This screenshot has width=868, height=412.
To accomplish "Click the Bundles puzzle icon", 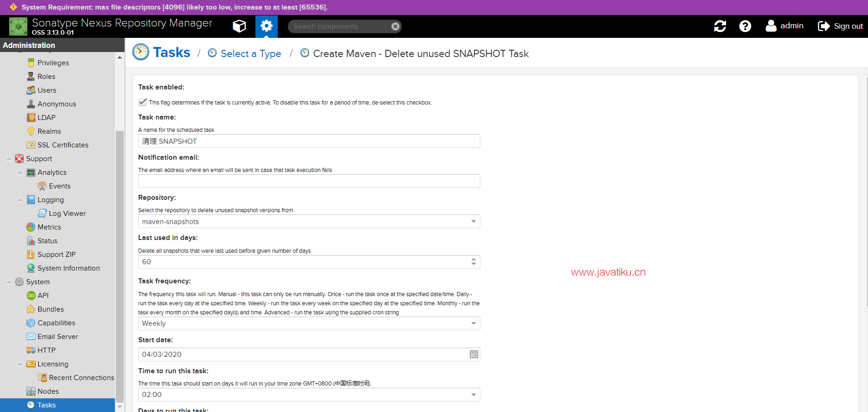I will pos(31,309).
